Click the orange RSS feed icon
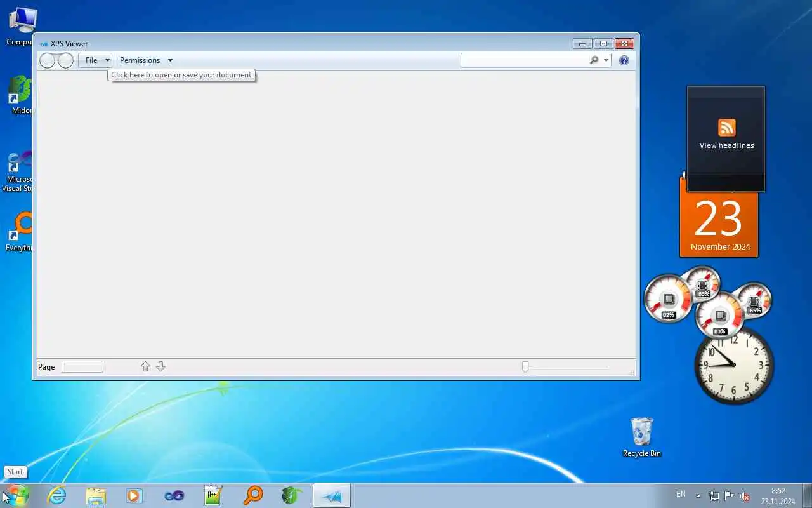The width and height of the screenshot is (812, 508). point(727,128)
